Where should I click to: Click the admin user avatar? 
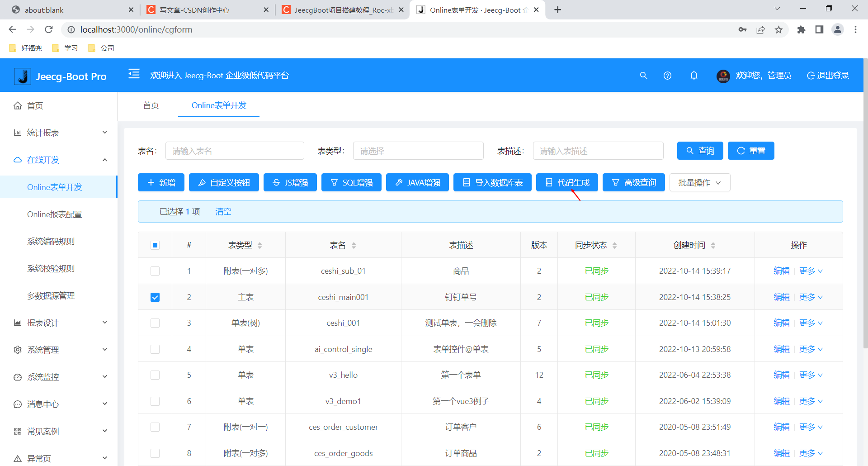pos(723,76)
